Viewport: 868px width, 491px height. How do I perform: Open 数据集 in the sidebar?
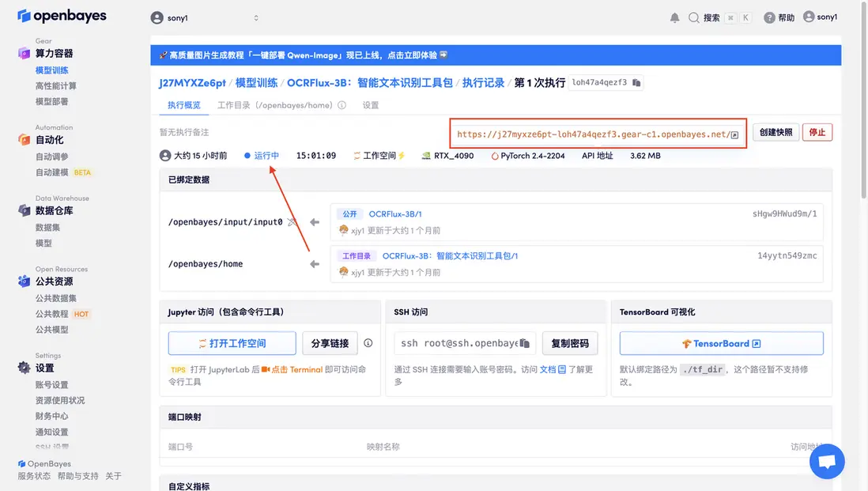click(47, 228)
